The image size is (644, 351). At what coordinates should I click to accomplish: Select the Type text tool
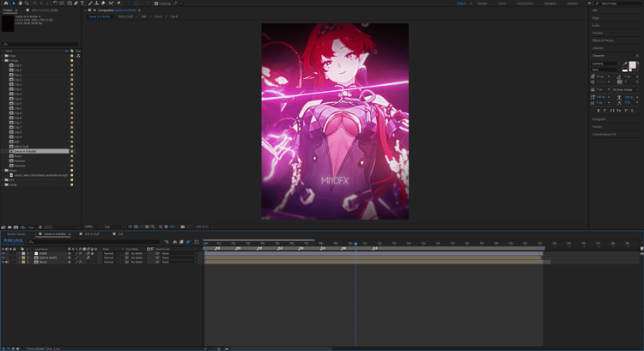(x=82, y=3)
